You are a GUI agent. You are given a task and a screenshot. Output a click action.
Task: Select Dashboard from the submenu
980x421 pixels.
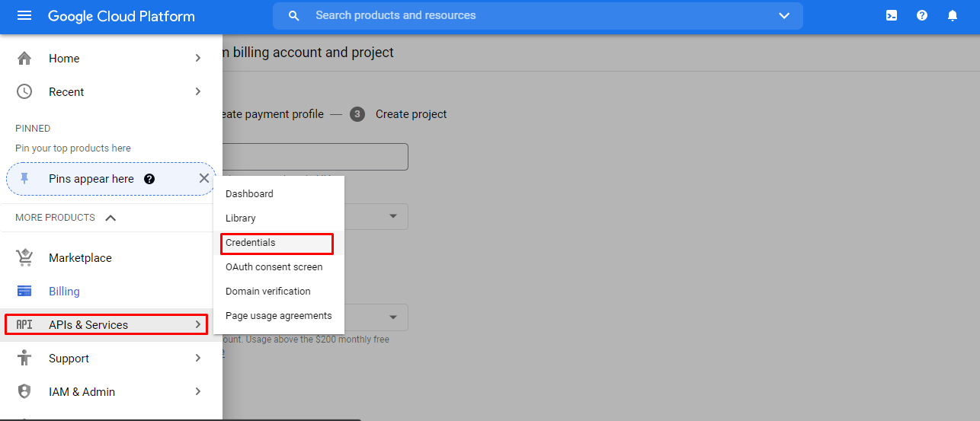click(279, 194)
